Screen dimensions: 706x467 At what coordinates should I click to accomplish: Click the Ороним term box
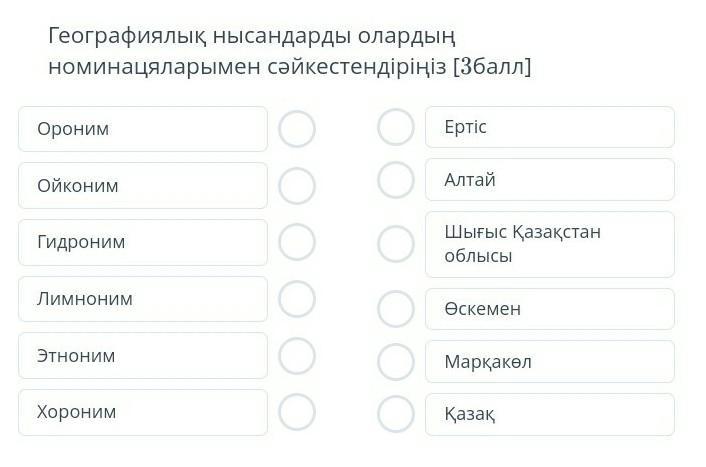[143, 129]
